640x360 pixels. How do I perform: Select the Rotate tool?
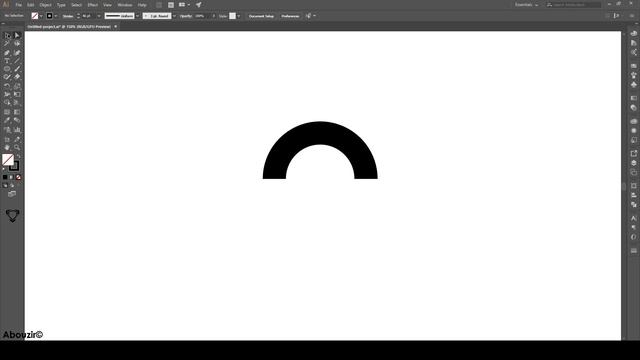7,86
